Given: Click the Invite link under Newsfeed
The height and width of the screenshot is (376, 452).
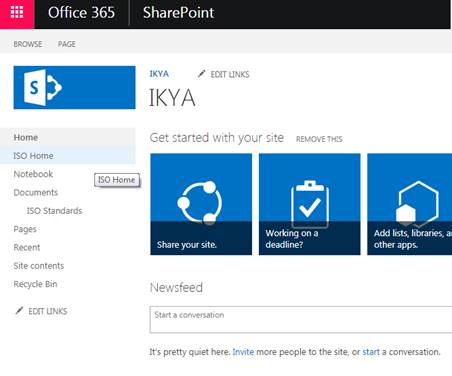Looking at the screenshot, I should 243,352.
